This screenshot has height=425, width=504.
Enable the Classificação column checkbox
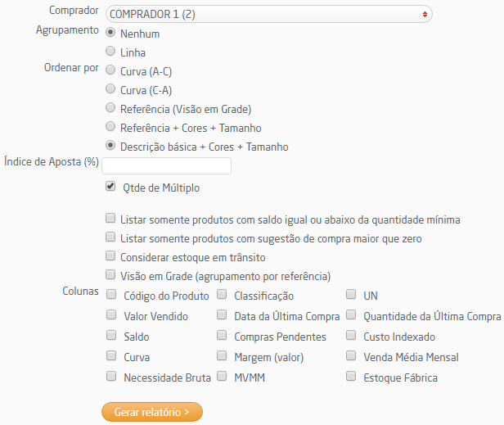pos(222,295)
